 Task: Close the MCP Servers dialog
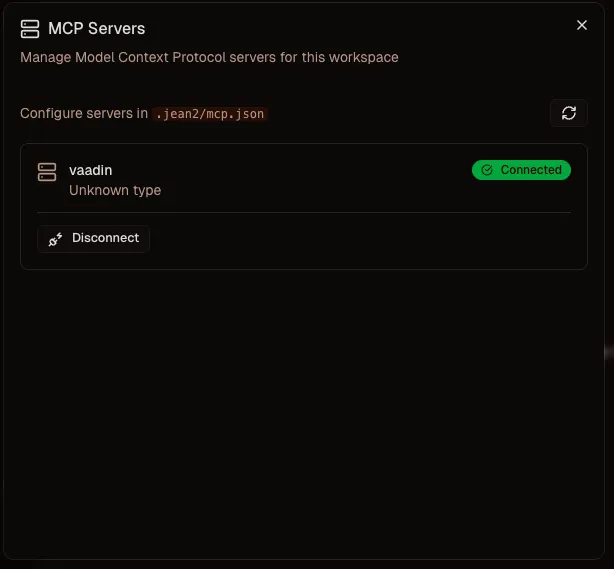(582, 25)
